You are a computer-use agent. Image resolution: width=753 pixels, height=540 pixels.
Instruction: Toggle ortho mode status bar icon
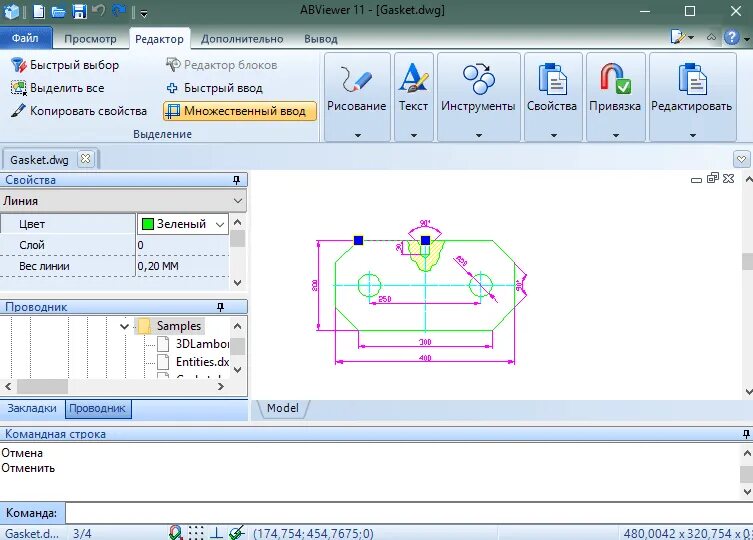216,532
